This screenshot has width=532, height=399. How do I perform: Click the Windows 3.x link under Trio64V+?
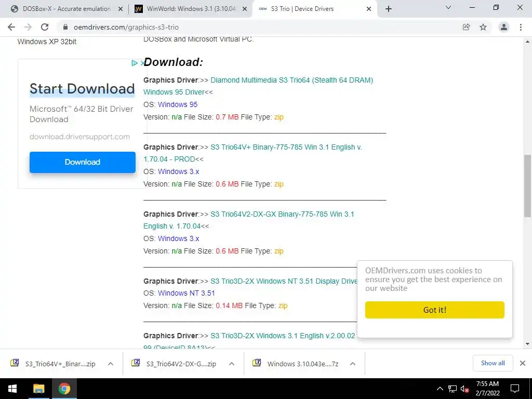[x=179, y=171]
